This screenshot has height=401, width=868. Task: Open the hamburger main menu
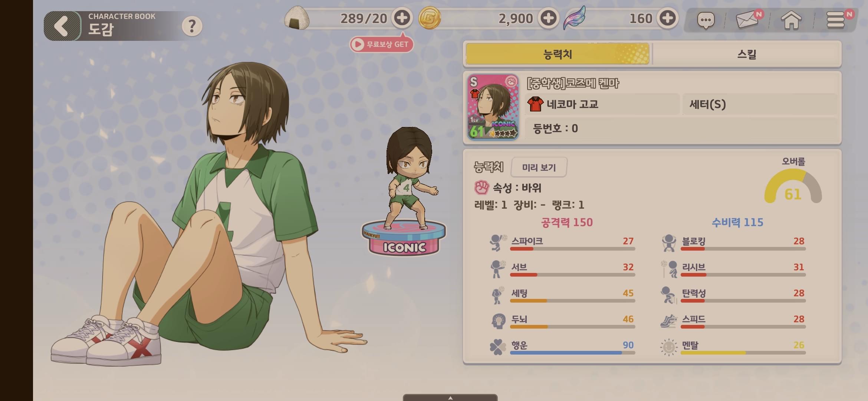(836, 20)
